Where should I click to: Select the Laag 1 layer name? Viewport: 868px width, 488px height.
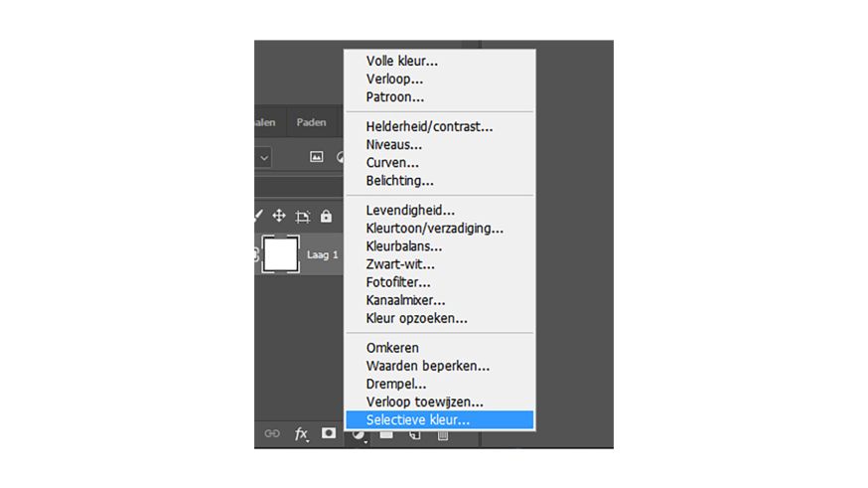pos(322,254)
